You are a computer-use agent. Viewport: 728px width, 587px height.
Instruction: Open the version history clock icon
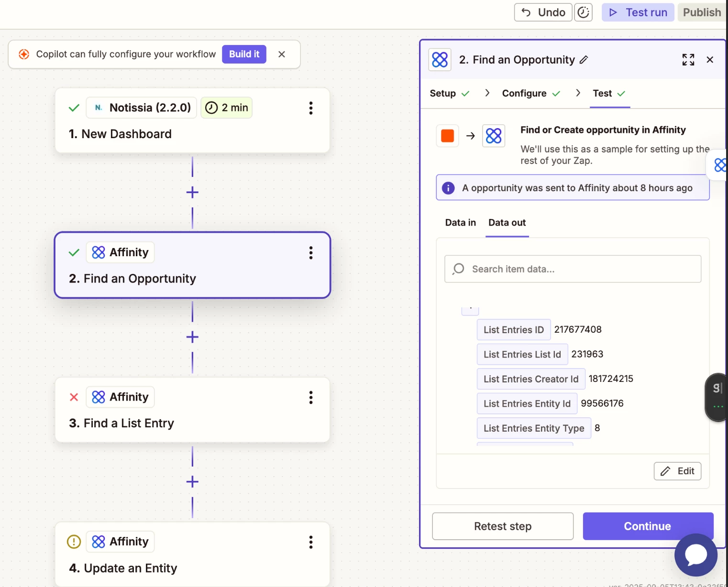click(583, 12)
